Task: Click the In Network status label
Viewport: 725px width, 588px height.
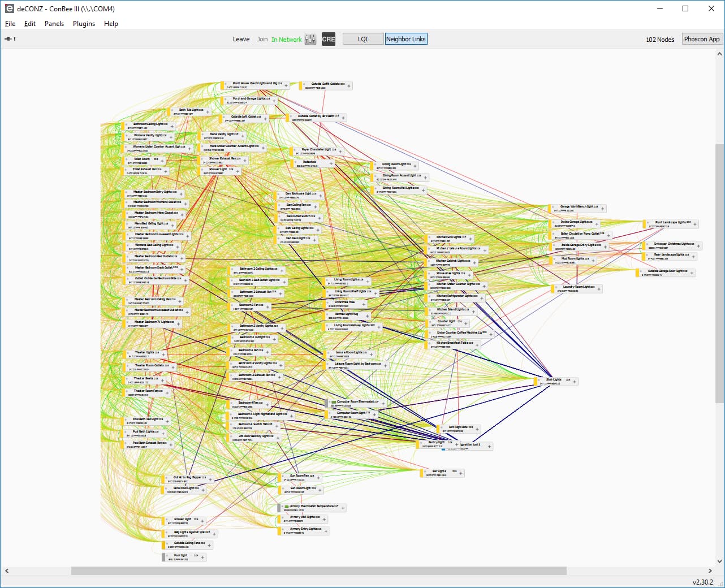Action: pos(287,40)
